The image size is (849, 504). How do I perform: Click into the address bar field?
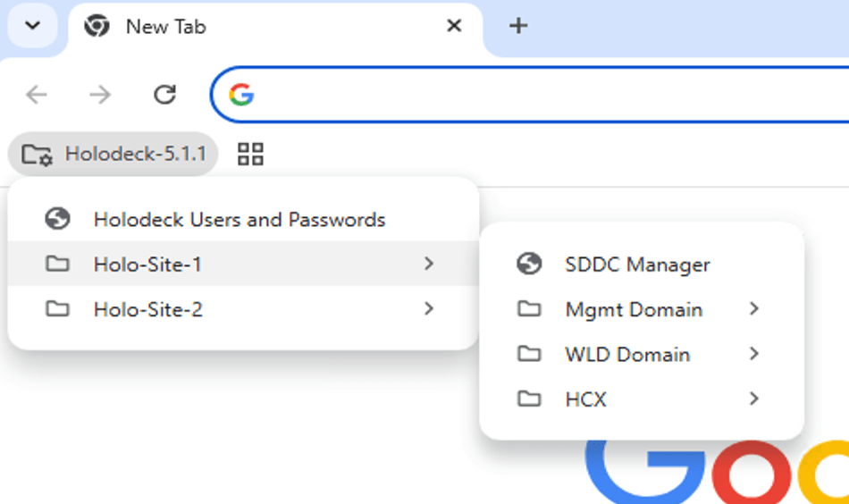pos(536,95)
